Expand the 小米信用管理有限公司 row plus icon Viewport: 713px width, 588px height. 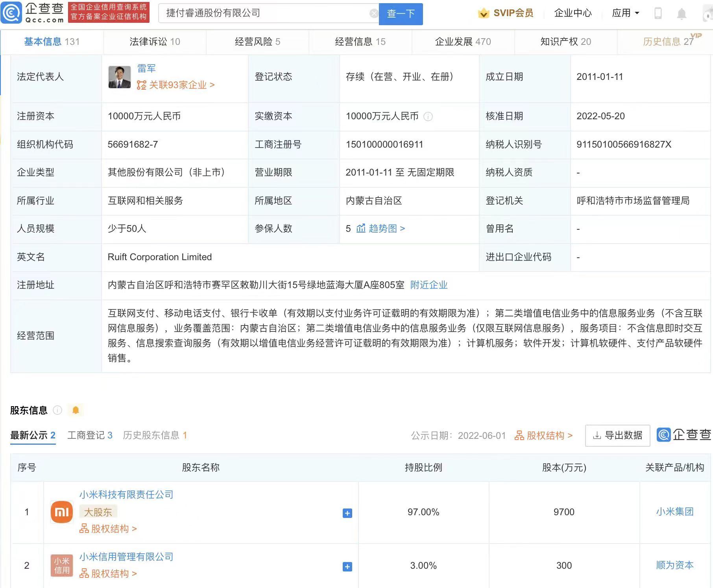click(x=347, y=567)
